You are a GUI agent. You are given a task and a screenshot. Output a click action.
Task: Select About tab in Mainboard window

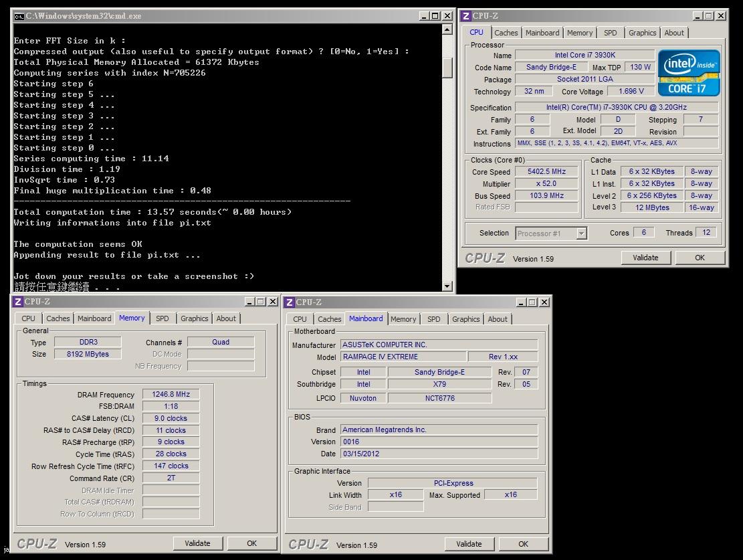(x=498, y=319)
